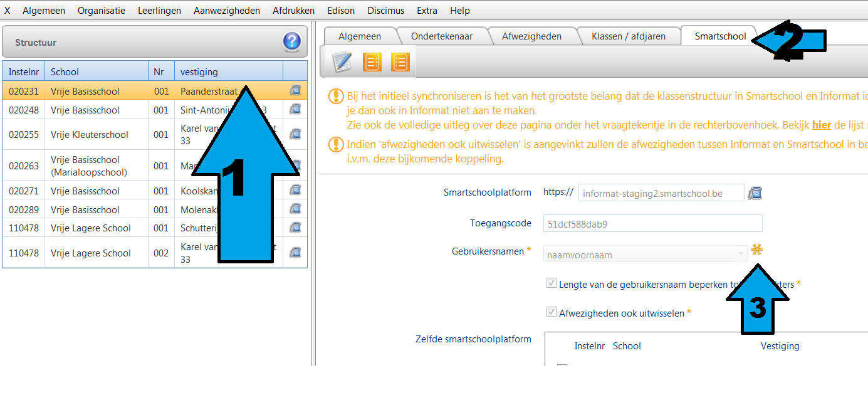This screenshot has height=395, width=868.
Task: Click the row icon for Instelnr 020248
Action: [x=295, y=110]
